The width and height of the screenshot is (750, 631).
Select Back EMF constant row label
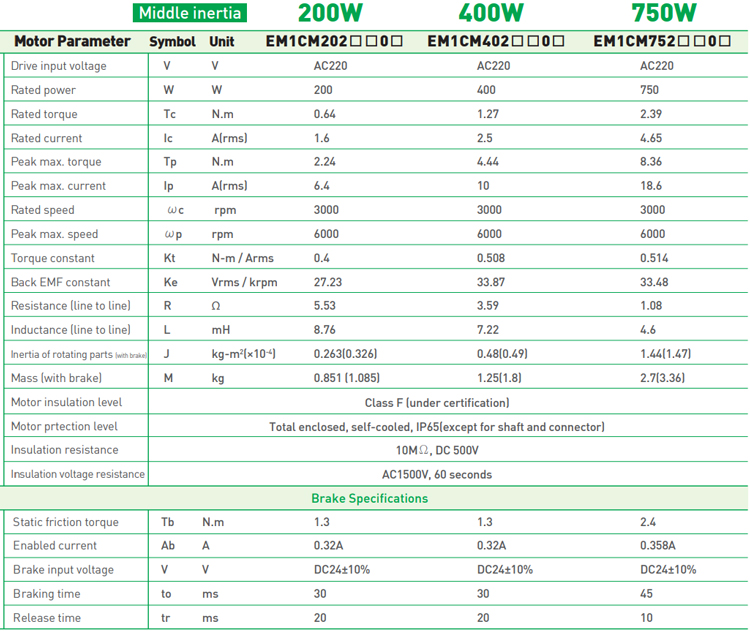click(x=60, y=282)
